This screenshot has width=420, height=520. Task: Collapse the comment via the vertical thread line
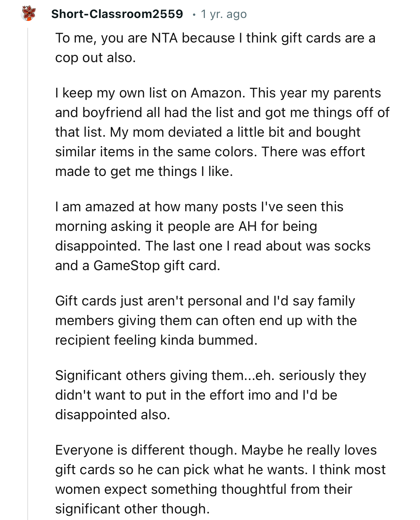click(x=28, y=196)
